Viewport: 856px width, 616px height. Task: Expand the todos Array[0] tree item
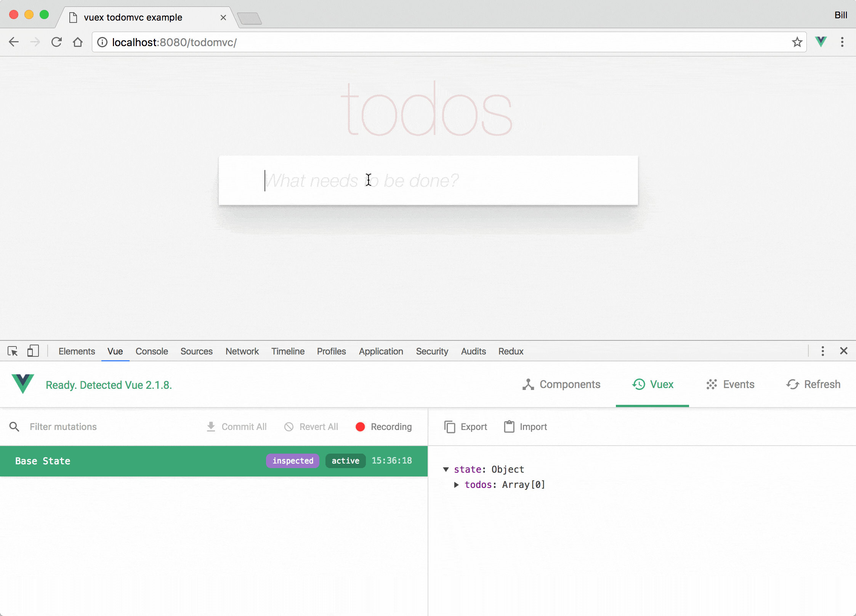(457, 484)
